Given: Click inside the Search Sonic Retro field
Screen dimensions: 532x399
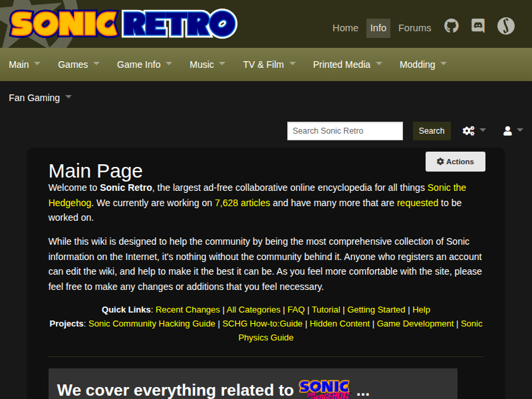Looking at the screenshot, I should 344,131.
